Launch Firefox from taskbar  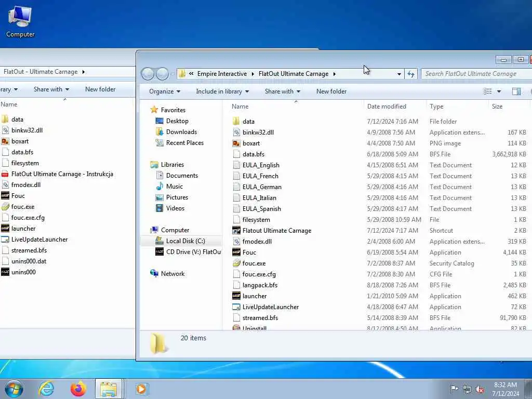click(x=78, y=389)
